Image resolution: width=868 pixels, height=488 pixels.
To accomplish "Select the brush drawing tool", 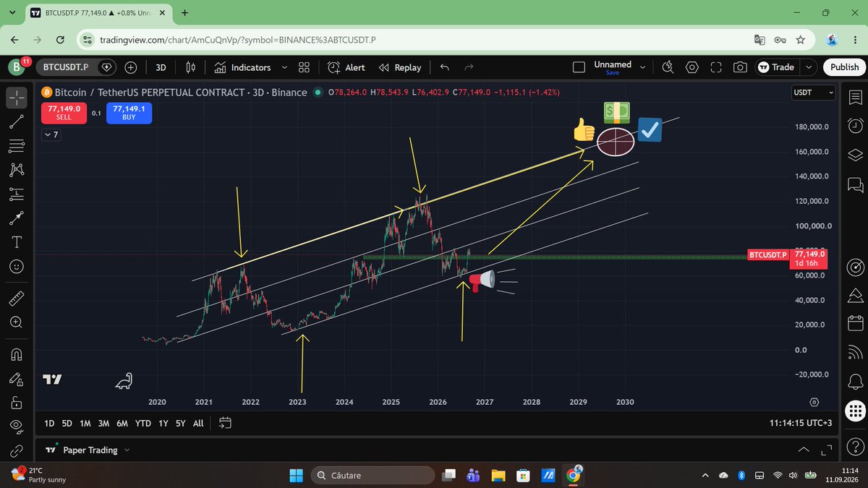I will [17, 218].
